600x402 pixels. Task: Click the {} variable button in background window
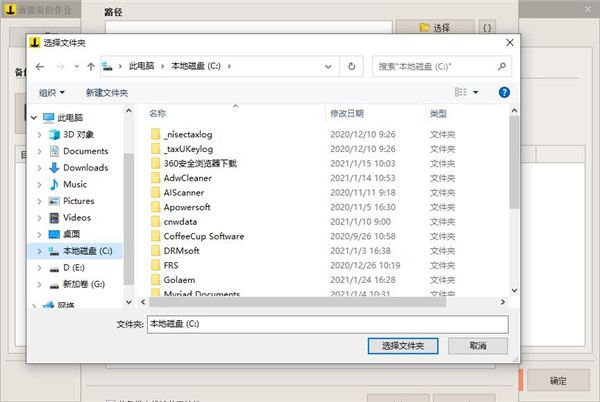pos(487,28)
